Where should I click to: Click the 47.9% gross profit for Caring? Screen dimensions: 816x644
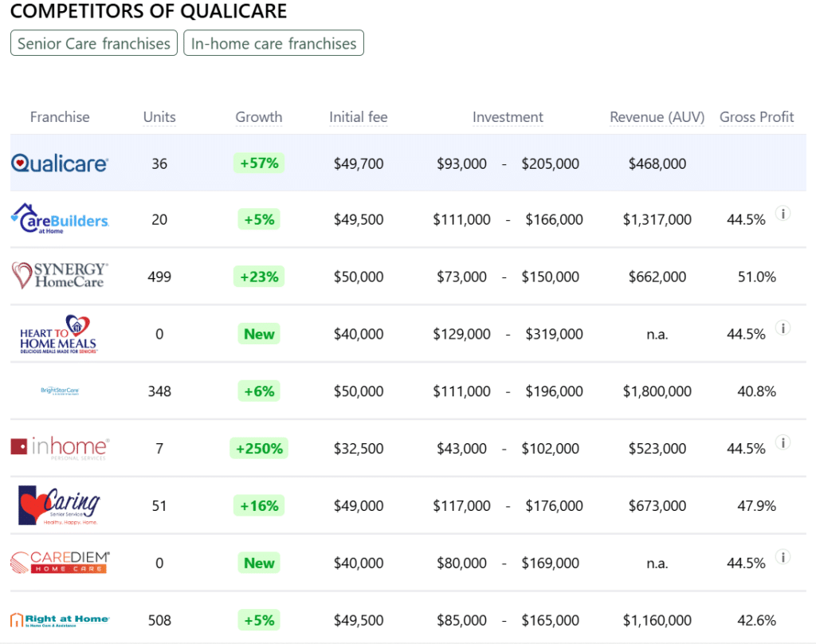point(757,505)
